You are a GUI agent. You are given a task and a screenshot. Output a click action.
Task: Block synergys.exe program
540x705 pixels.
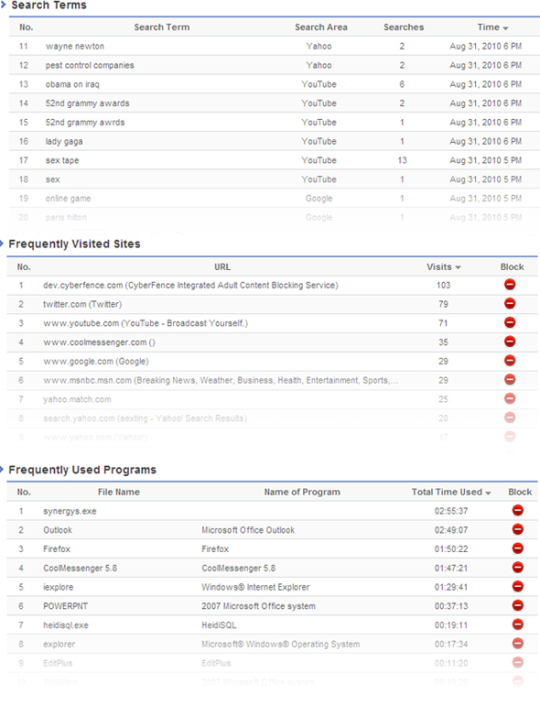518,510
